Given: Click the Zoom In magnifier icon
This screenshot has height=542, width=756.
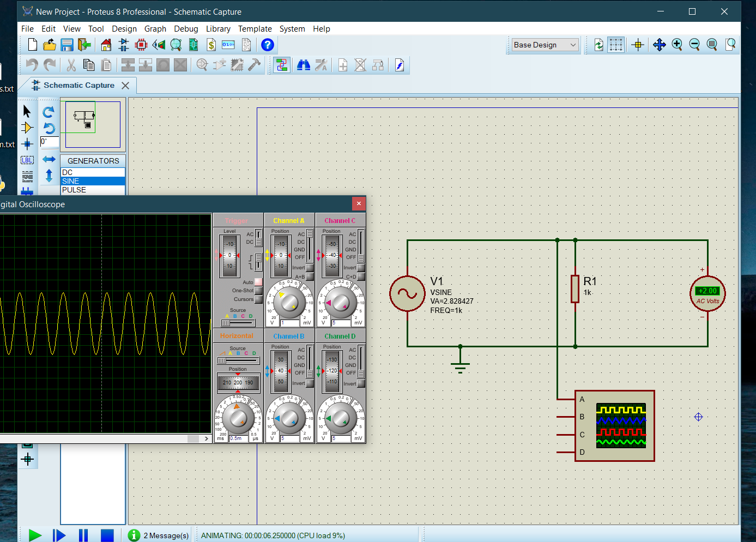Looking at the screenshot, I should [x=677, y=45].
